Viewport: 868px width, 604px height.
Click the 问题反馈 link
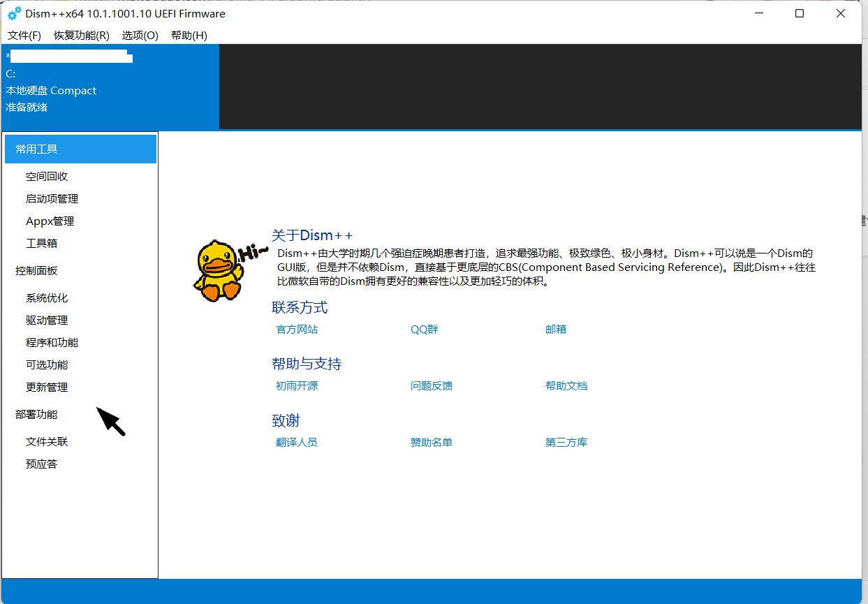[x=432, y=385]
